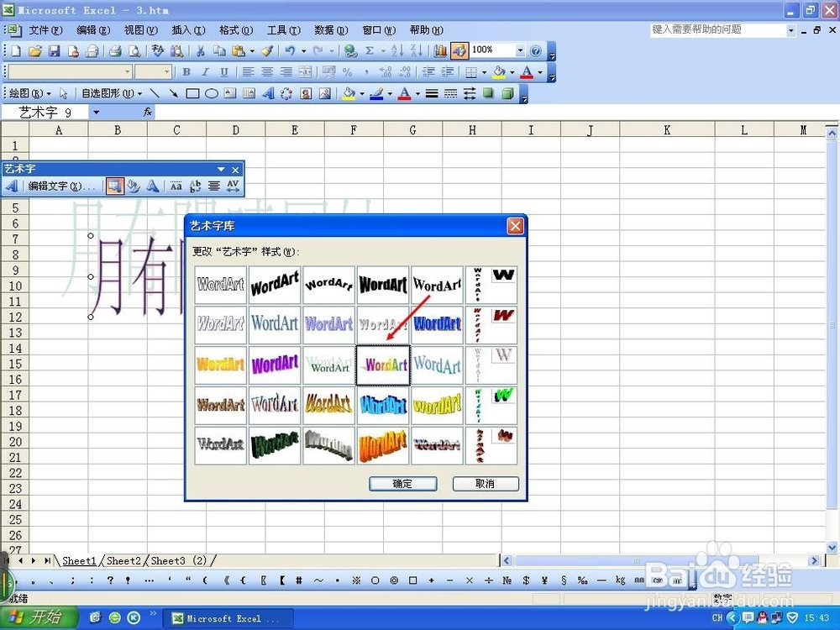Insert hyperlink with globe icon

coord(351,51)
